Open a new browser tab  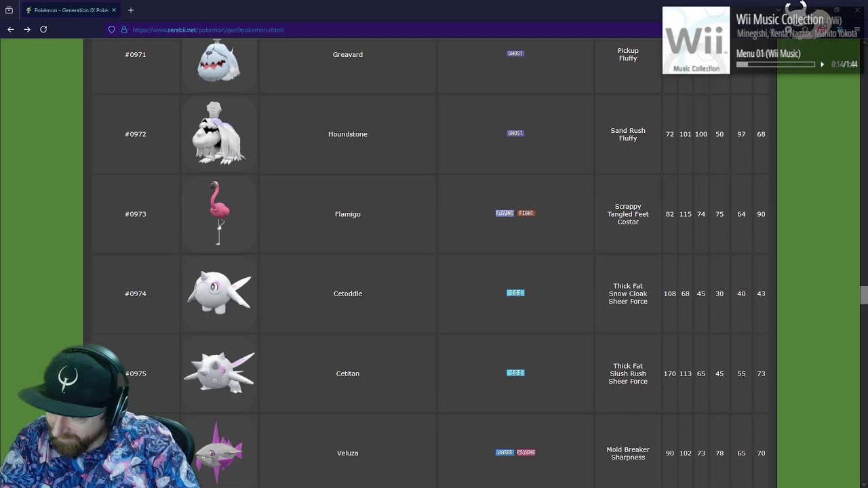click(131, 10)
